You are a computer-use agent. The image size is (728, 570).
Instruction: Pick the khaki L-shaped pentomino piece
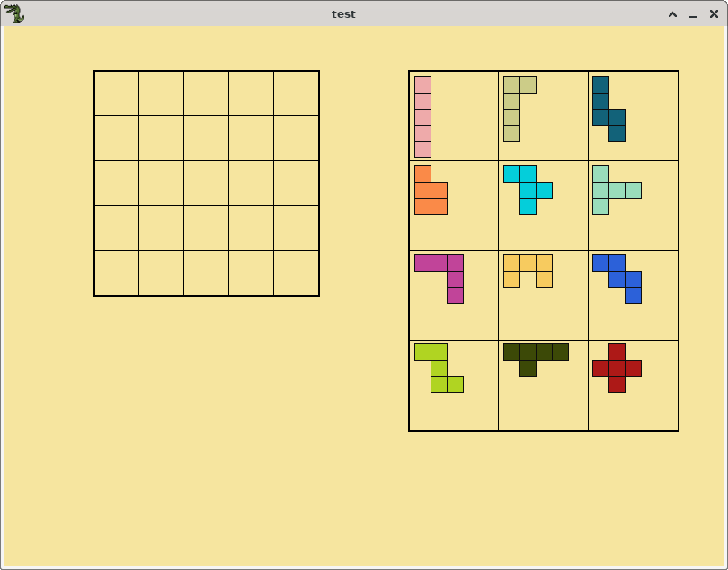pyautogui.click(x=511, y=109)
